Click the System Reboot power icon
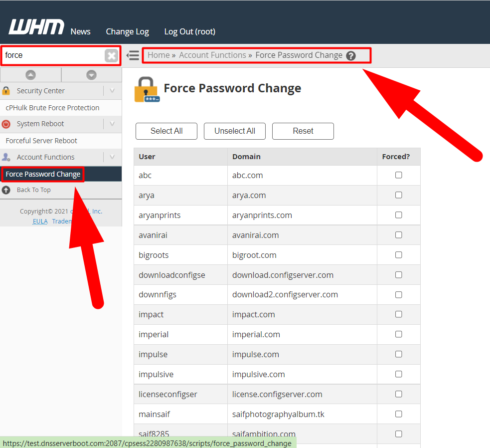Viewport: 490px width, 448px height. click(x=6, y=124)
